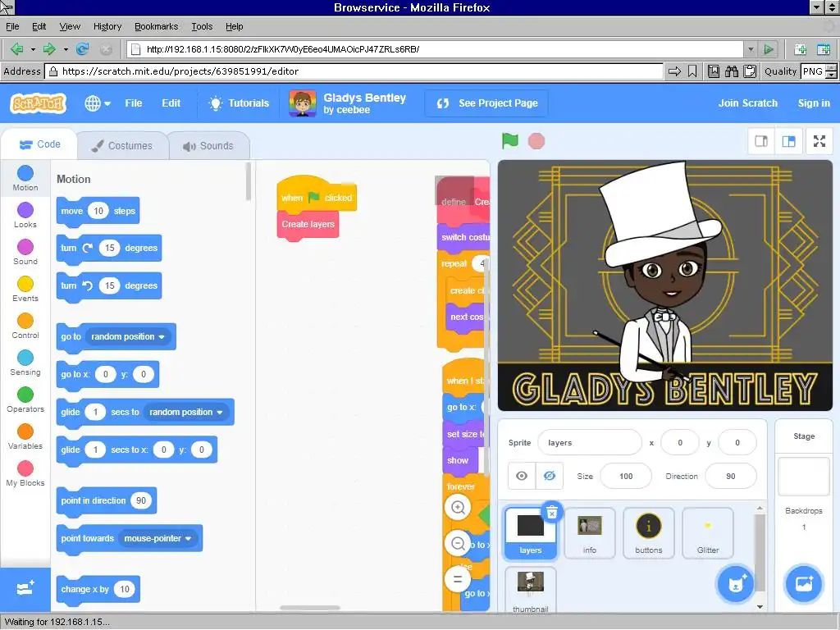Click the Tutorials lightbulb icon
Screen dimensions: 840x630
[x=216, y=103]
